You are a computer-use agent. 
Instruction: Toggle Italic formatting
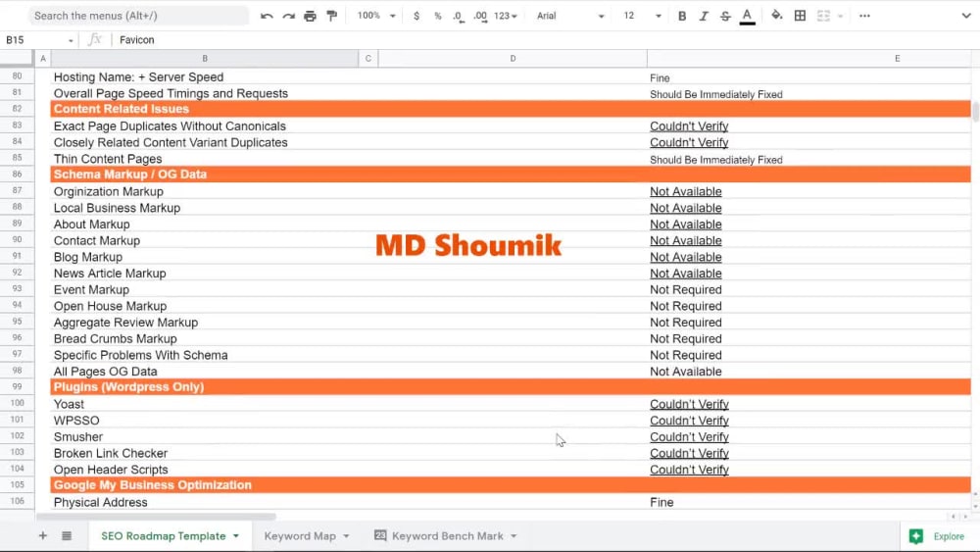(703, 16)
